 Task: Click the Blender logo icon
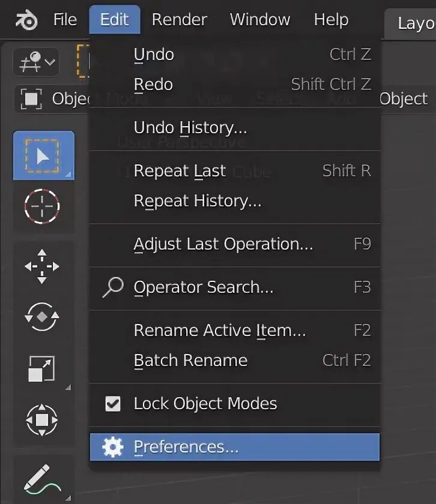(x=26, y=20)
